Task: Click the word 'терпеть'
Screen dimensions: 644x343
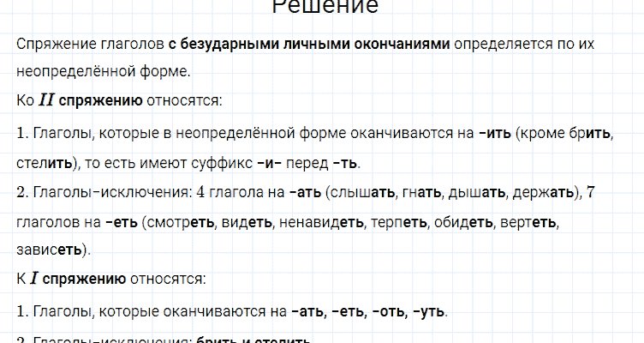Action: [x=400, y=223]
